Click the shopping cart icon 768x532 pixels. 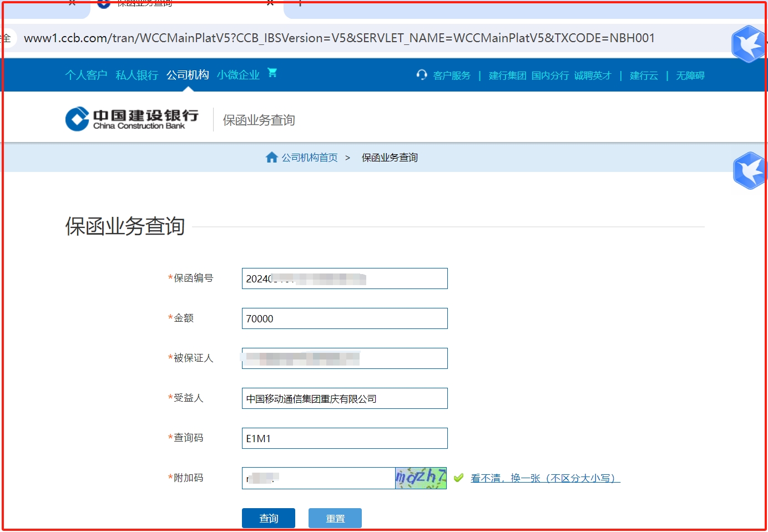(272, 73)
